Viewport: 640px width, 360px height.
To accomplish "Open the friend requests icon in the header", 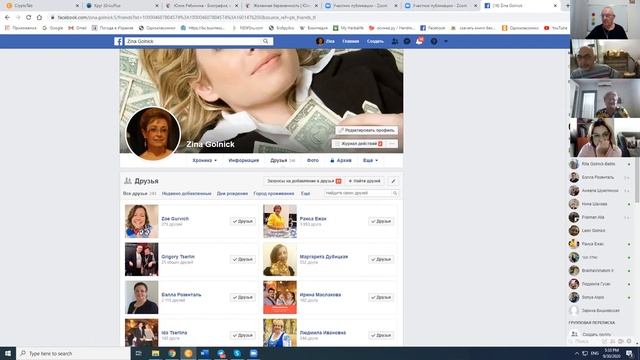I will [x=395, y=41].
